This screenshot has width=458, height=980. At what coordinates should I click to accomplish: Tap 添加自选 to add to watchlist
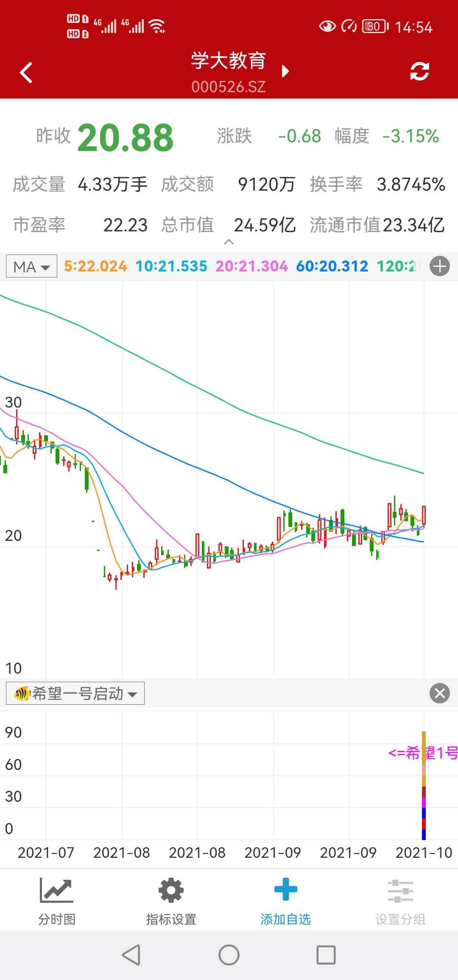(x=286, y=901)
